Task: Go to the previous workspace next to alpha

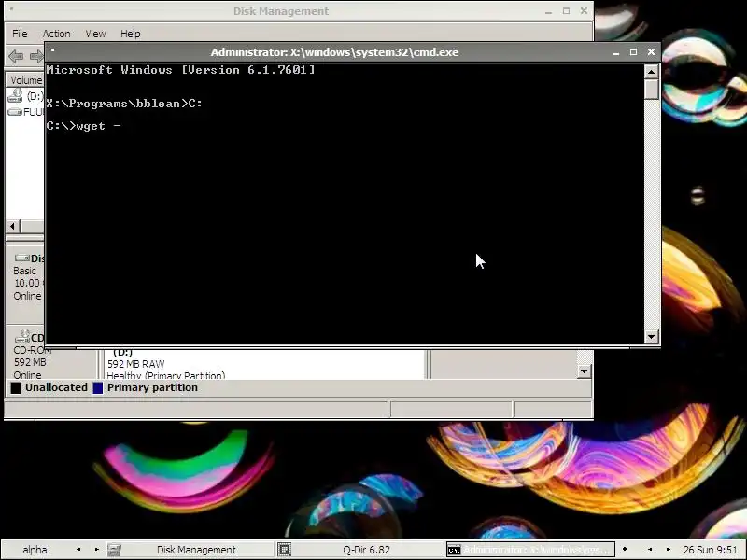Action: (x=78, y=550)
